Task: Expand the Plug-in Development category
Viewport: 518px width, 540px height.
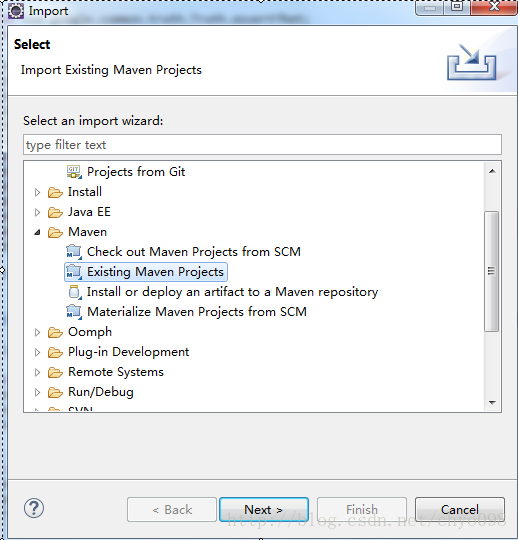Action: coord(38,352)
